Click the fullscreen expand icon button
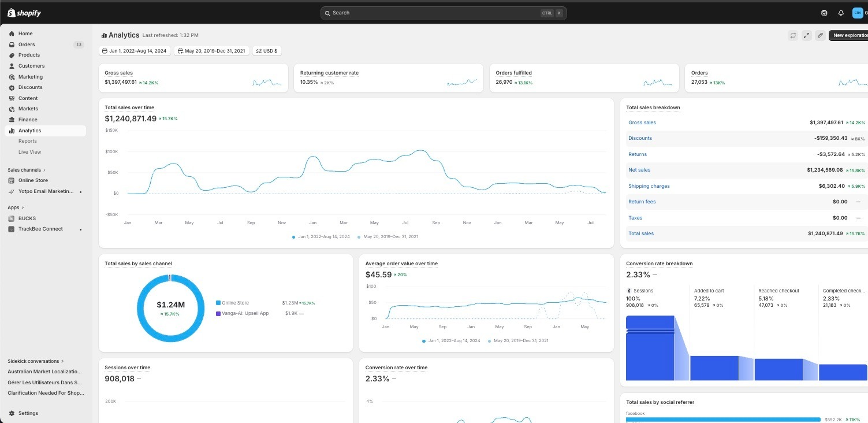 (807, 35)
